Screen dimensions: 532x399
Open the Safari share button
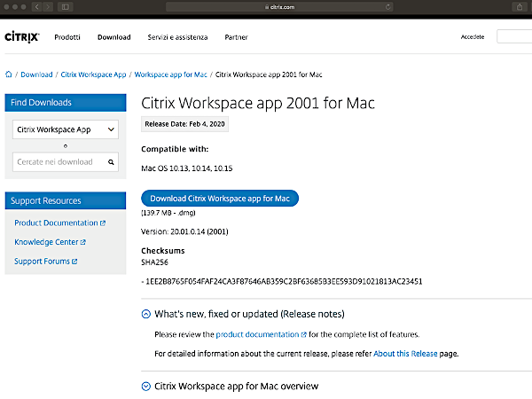point(520,7)
